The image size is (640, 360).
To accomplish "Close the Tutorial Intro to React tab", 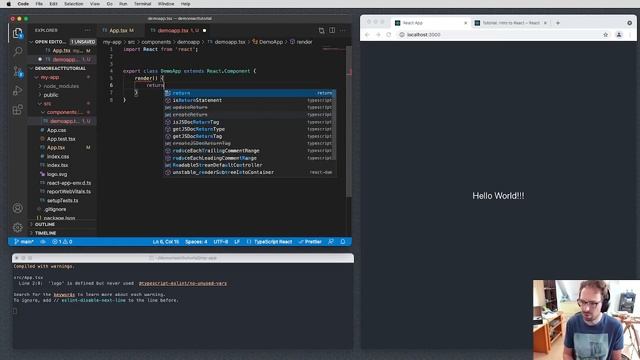I will click(x=545, y=23).
